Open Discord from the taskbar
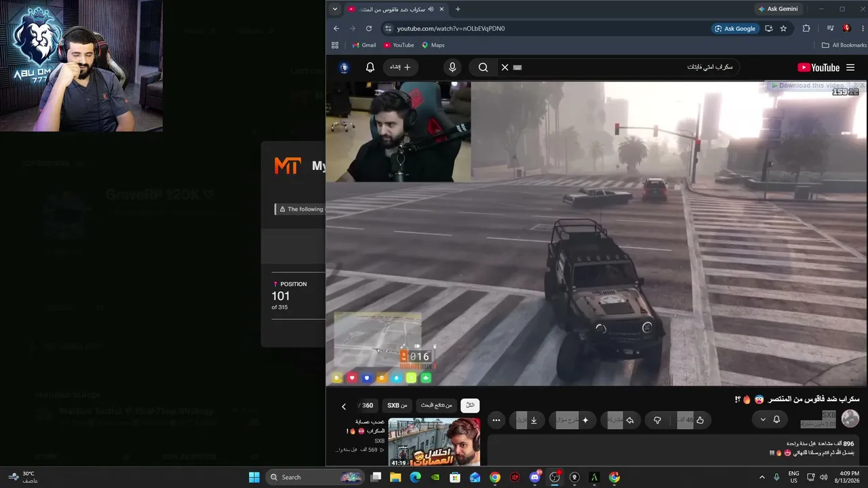868x488 pixels. coord(535,477)
